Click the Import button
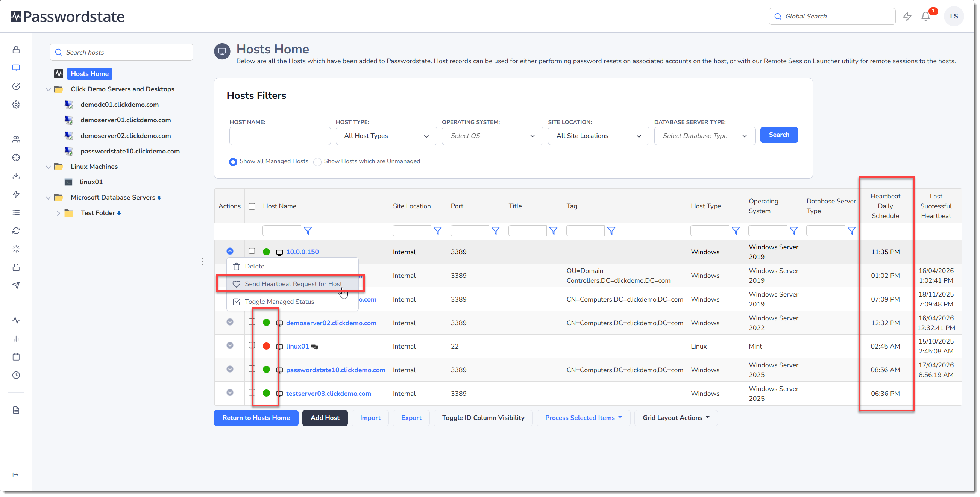Viewport: 980px width, 497px height. 370,418
